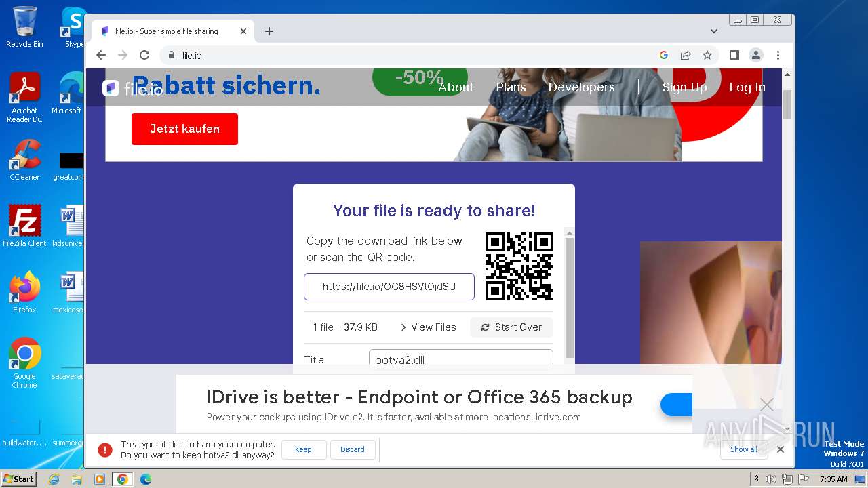This screenshot has height=488, width=868.
Task: Open the Developers menu item
Action: pos(581,87)
